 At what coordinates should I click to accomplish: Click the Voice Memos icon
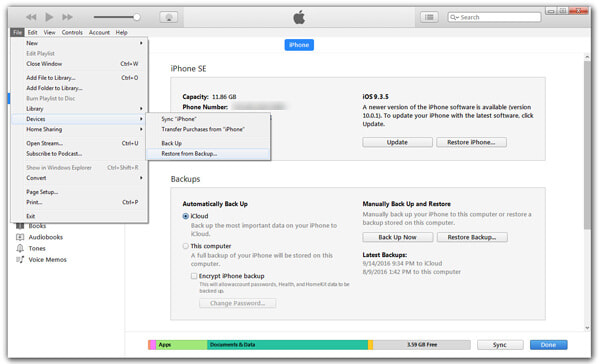(20, 260)
